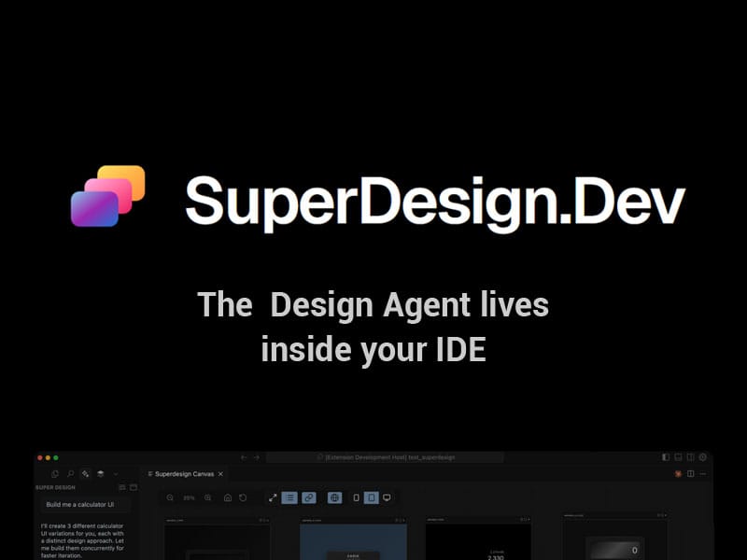Toggle bottom panel layout icon
The width and height of the screenshot is (747, 560).
tap(678, 457)
